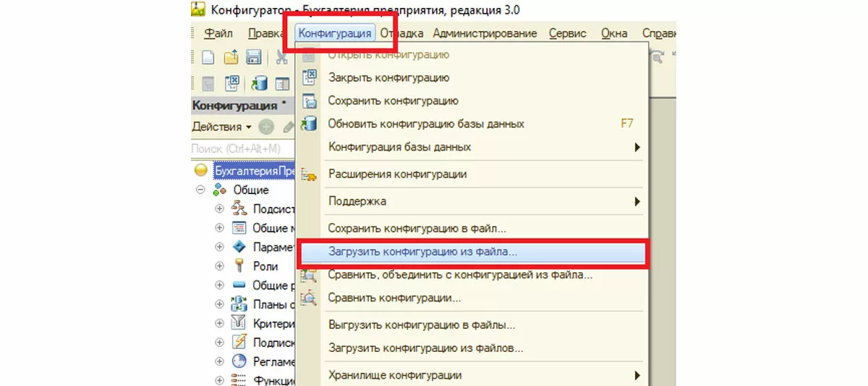Image resolution: width=868 pixels, height=386 pixels.
Task: Click the greyed Open configuration toolbar icon
Action: [x=208, y=83]
